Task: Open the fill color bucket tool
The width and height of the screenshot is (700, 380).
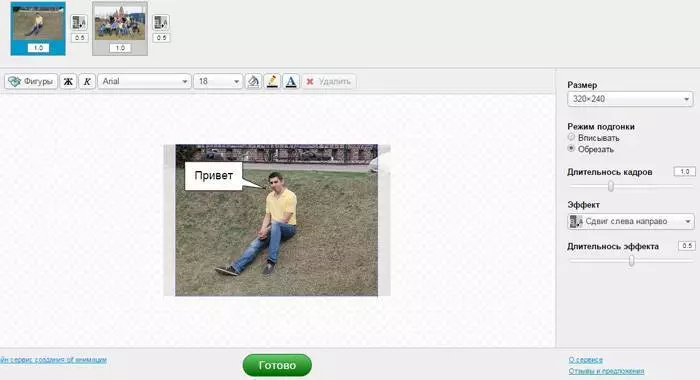Action: pyautogui.click(x=253, y=81)
